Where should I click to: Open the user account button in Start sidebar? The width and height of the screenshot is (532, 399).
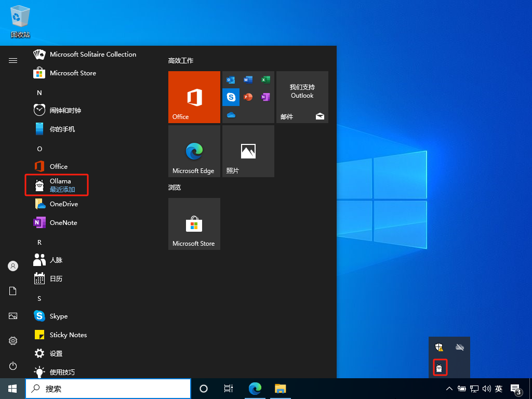pos(13,266)
